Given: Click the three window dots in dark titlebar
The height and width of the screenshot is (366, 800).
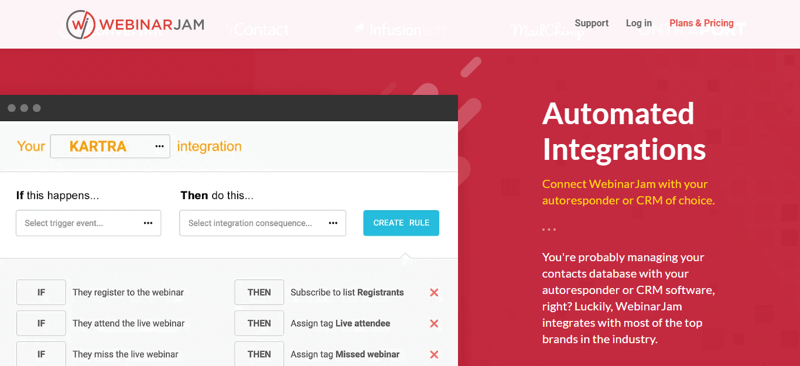Looking at the screenshot, I should tap(24, 108).
